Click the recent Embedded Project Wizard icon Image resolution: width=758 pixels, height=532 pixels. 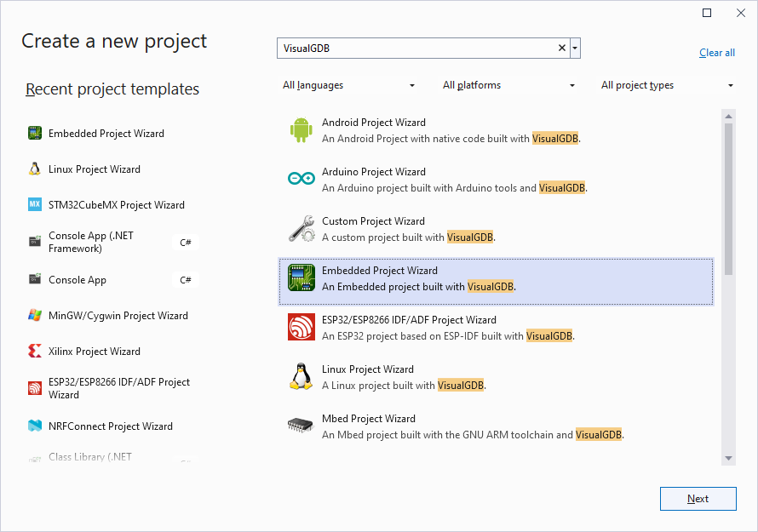click(35, 133)
